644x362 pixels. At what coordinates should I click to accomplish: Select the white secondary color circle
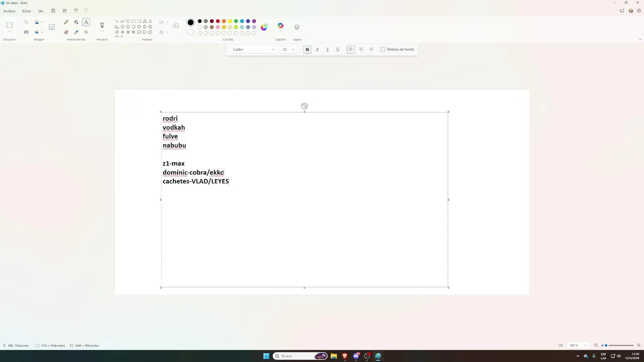point(191,32)
